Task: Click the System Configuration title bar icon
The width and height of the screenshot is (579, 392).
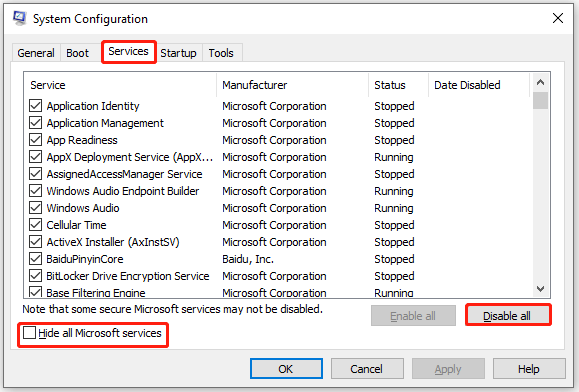Action: pos(20,18)
